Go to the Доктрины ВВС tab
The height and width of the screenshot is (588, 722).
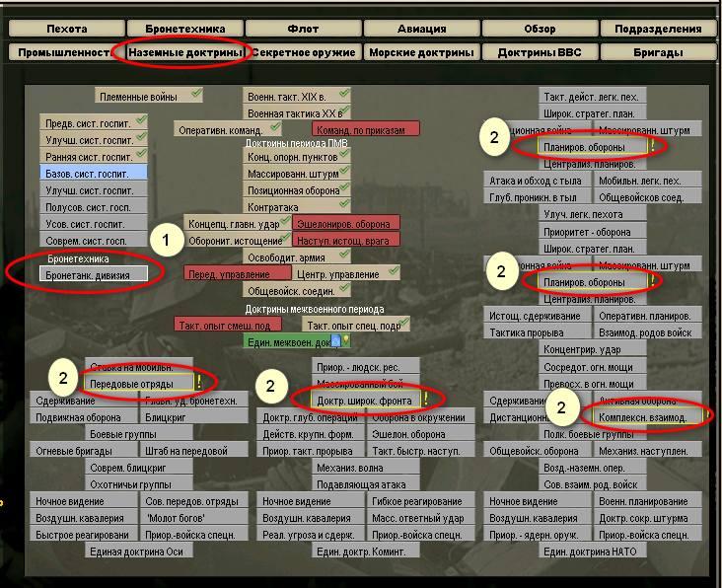[x=539, y=52]
